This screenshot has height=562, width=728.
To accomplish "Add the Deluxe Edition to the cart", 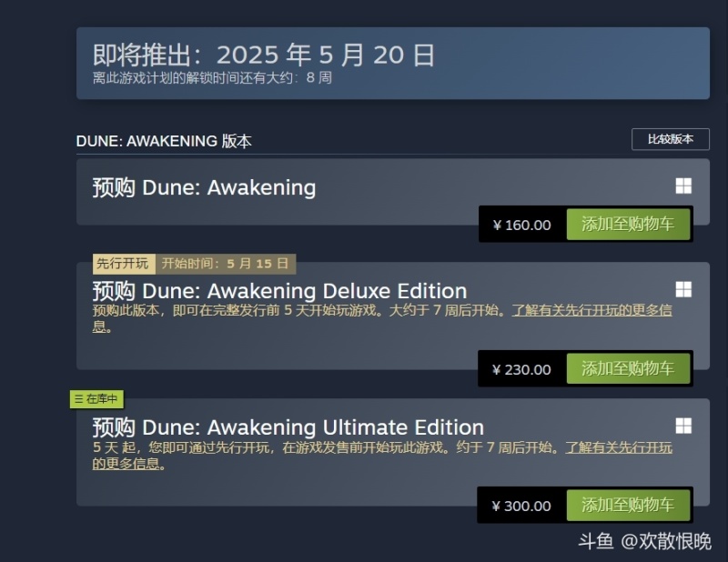I will [628, 368].
